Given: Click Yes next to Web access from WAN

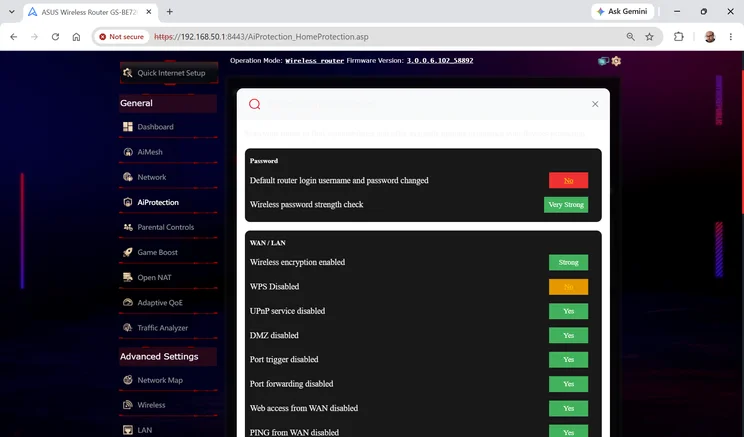Looking at the screenshot, I should (568, 408).
